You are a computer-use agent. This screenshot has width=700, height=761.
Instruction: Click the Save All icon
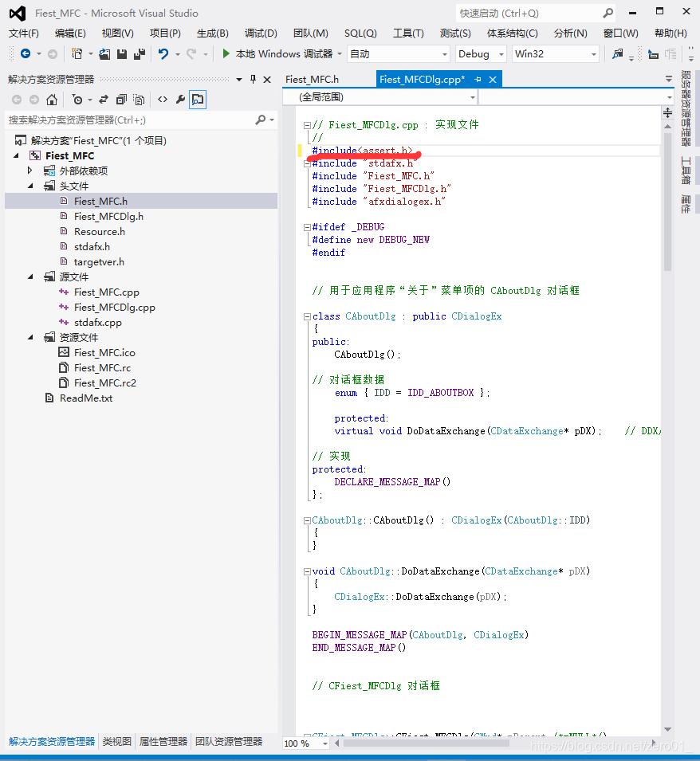coord(140,54)
